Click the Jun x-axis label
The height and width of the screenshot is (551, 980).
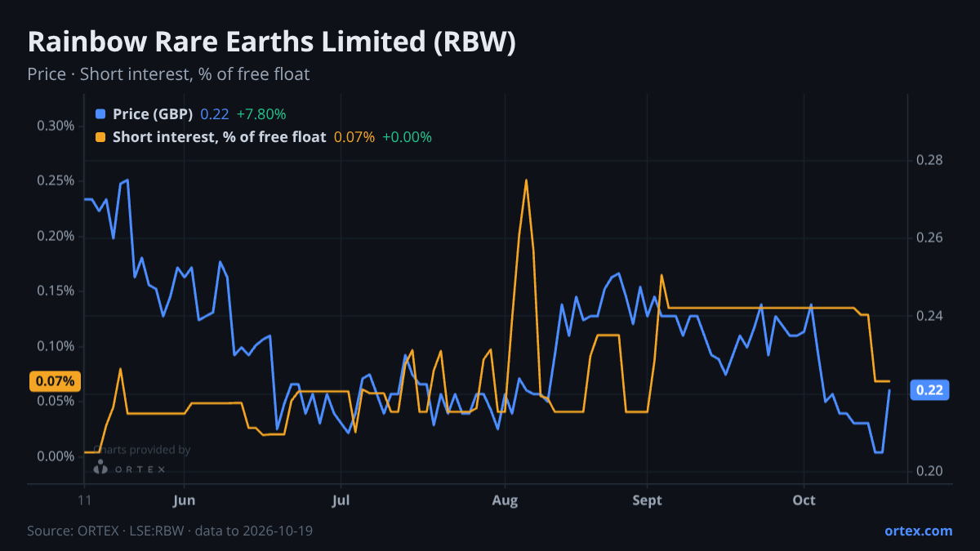185,499
